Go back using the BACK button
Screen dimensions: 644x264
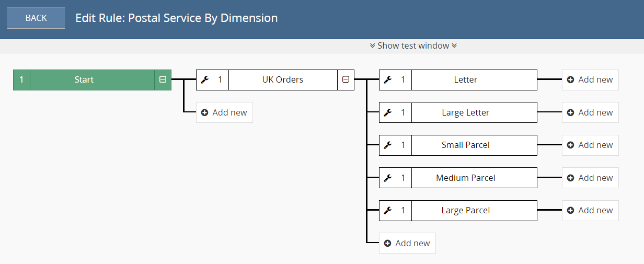(x=36, y=18)
